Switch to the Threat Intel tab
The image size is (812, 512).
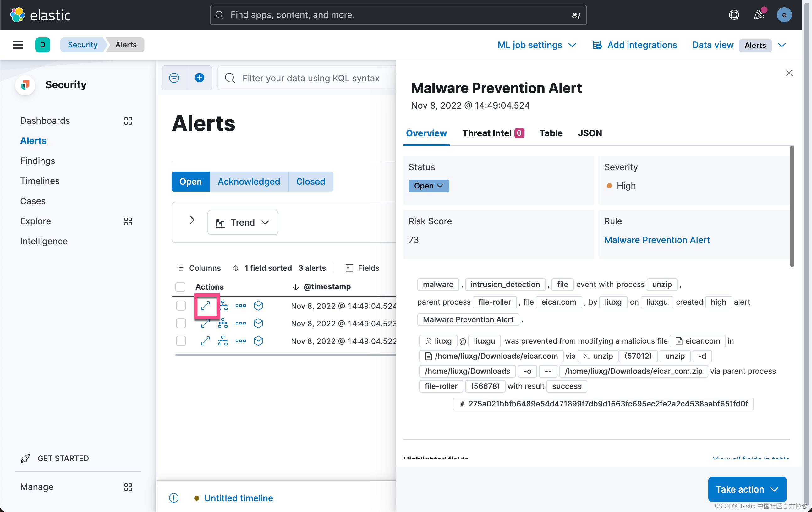(x=493, y=133)
